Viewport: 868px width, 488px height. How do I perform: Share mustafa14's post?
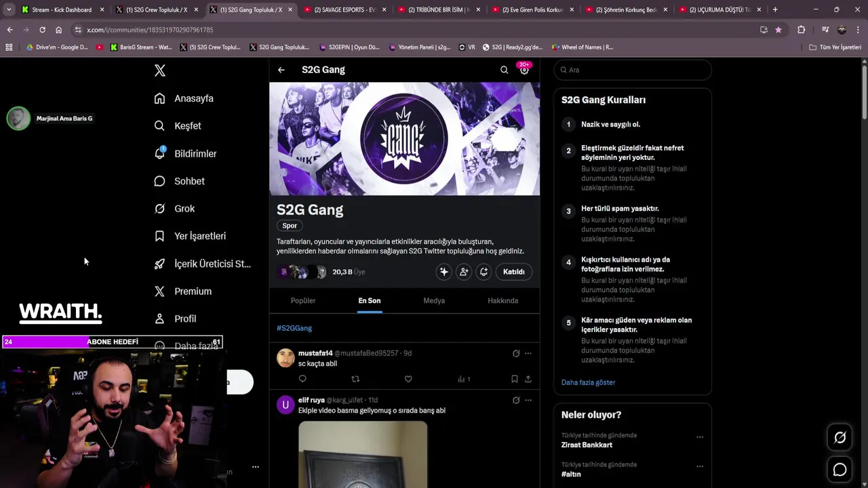click(528, 379)
